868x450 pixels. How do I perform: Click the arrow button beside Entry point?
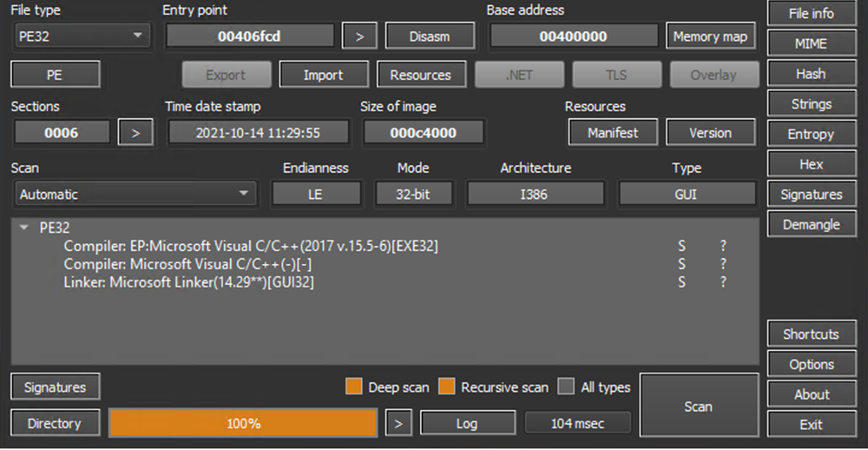(x=359, y=36)
